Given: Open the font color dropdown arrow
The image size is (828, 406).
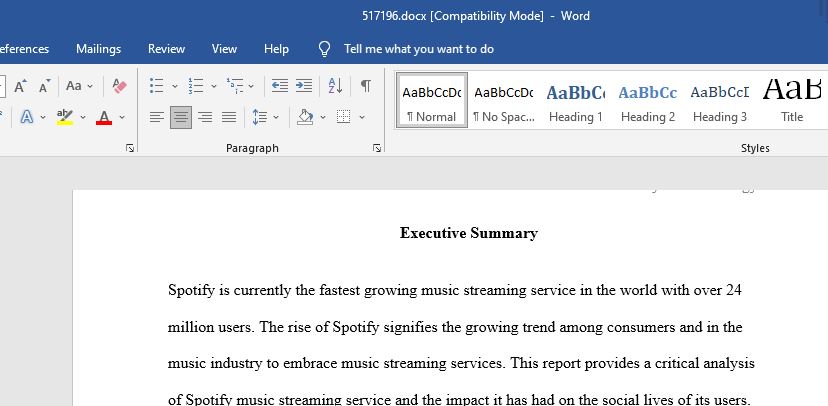Looking at the screenshot, I should pos(122,117).
